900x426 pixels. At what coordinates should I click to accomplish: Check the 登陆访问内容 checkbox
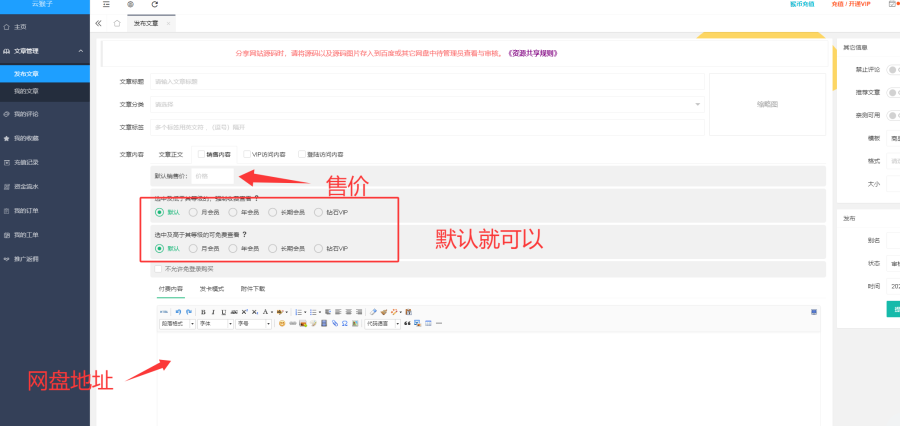301,154
